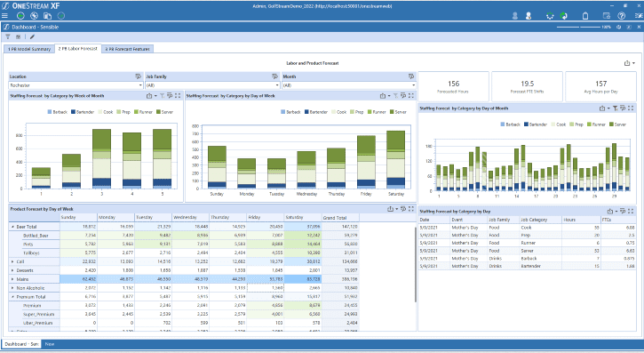
Task: Clear the Month filter selection icon
Action: pyautogui.click(x=411, y=76)
